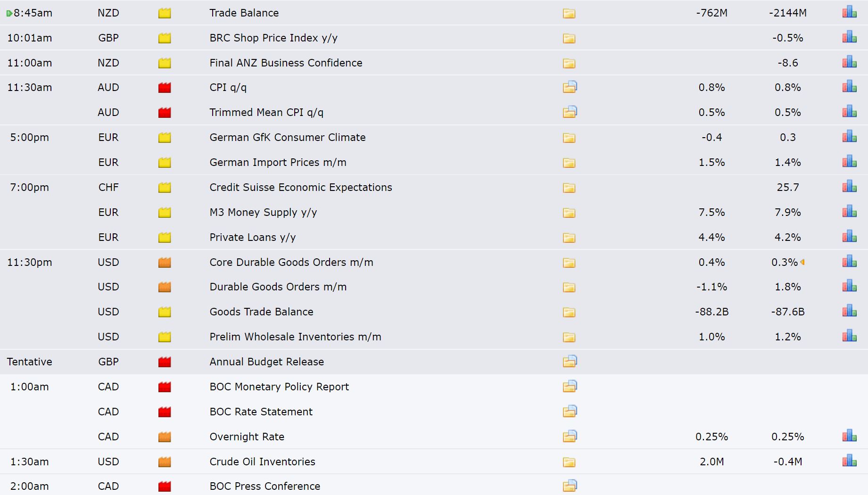Open detail folder for BOC Monetary Policy Report
This screenshot has height=495, width=868.
[570, 386]
